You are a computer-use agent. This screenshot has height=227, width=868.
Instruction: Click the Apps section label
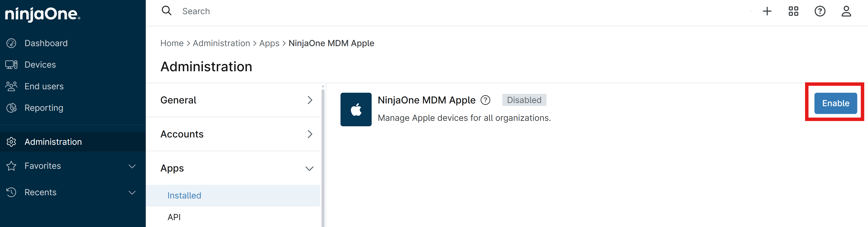point(172,168)
